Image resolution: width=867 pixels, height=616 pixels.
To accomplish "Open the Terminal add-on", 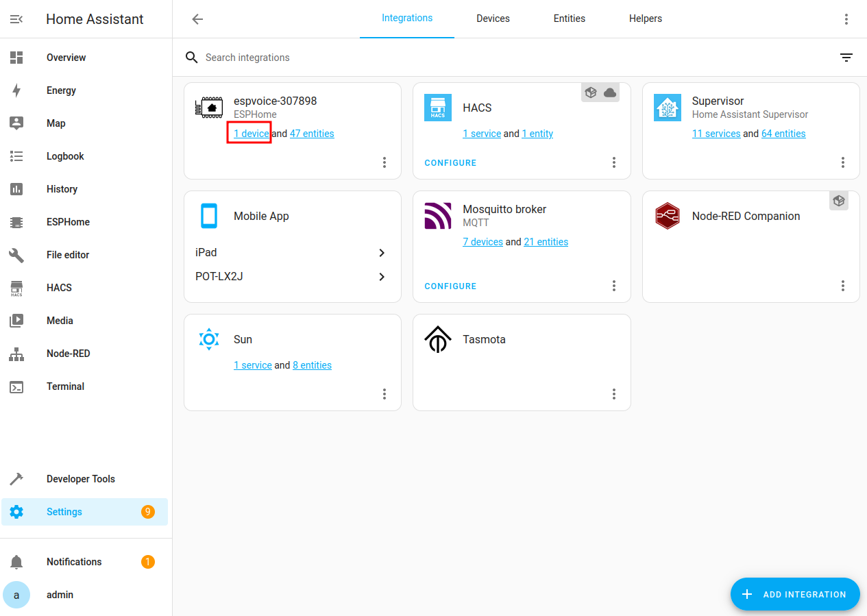I will click(84, 386).
